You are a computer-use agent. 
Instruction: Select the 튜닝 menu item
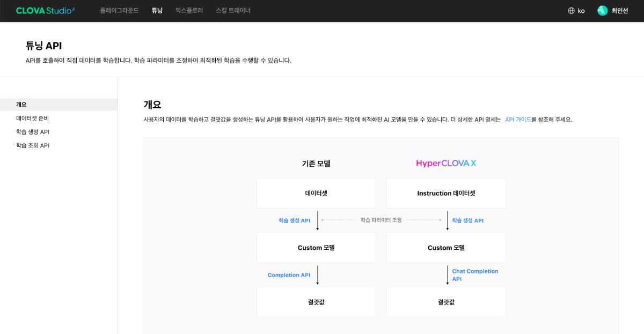point(157,11)
